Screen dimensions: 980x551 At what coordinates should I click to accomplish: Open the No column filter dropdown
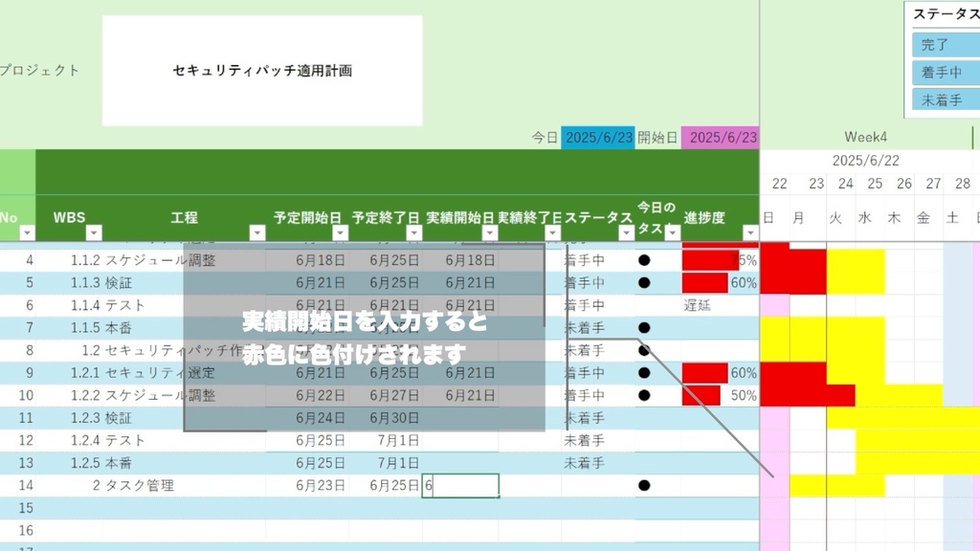(x=27, y=232)
